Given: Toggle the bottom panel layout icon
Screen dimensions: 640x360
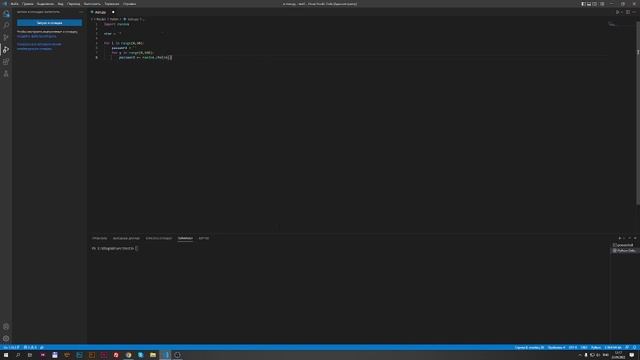Looking at the screenshot, I should (589, 4).
